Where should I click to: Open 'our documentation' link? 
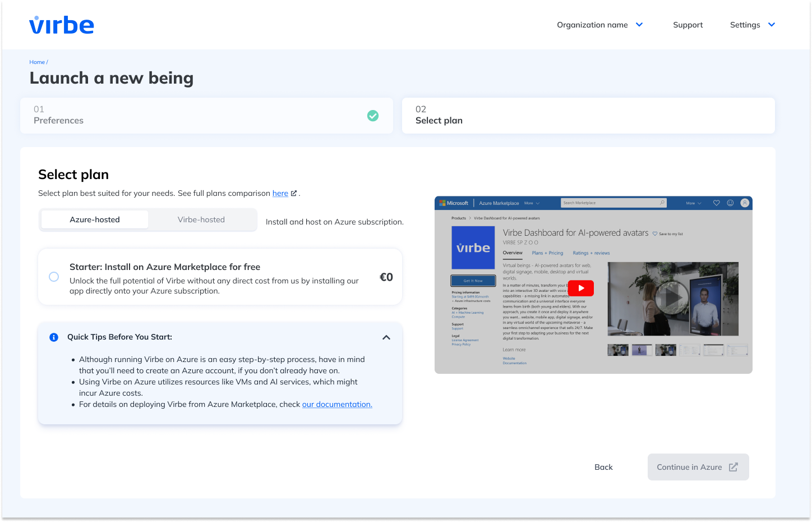click(x=337, y=404)
